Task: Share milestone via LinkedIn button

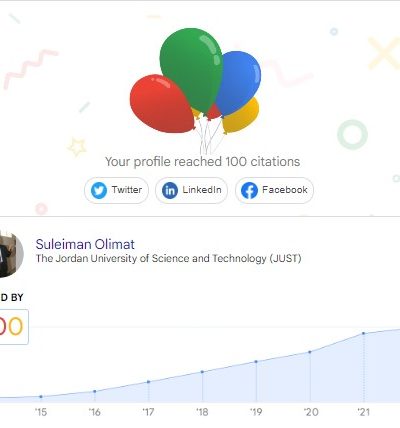Action: coord(191,190)
